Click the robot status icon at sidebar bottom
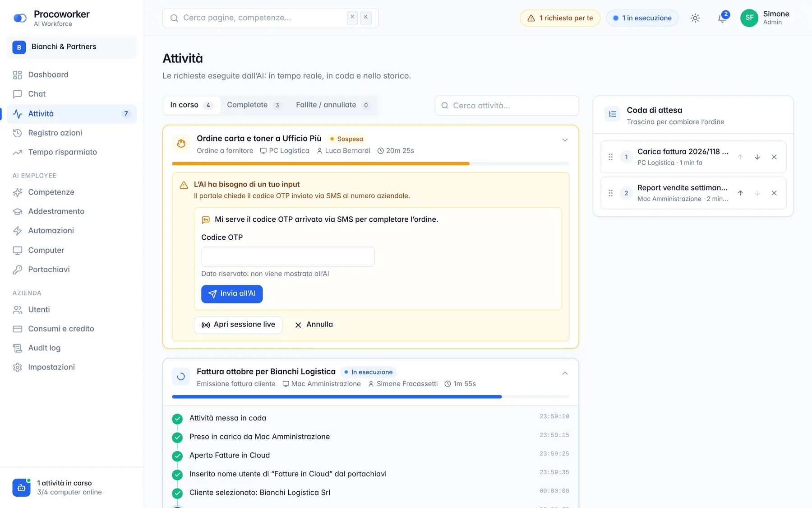The height and width of the screenshot is (508, 812). click(x=21, y=488)
